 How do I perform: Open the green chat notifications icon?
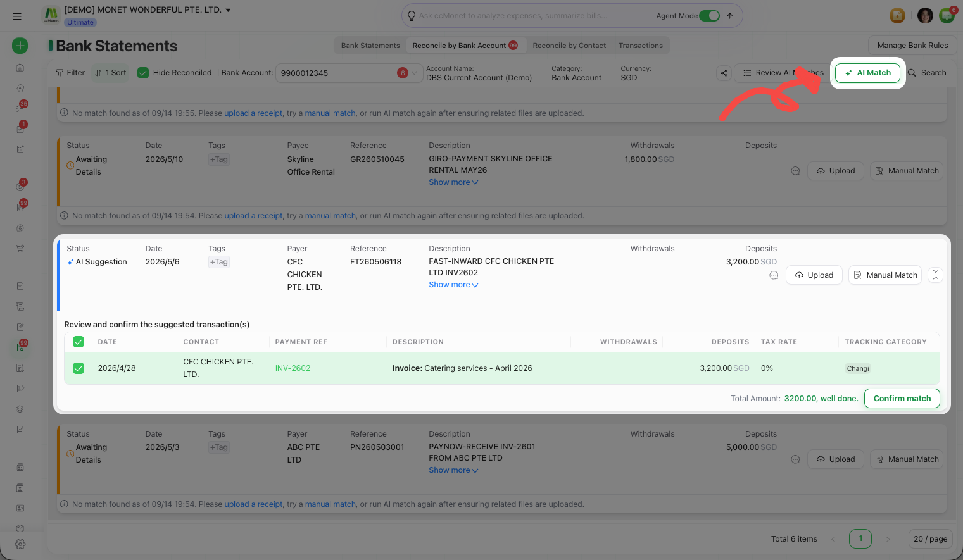(947, 16)
